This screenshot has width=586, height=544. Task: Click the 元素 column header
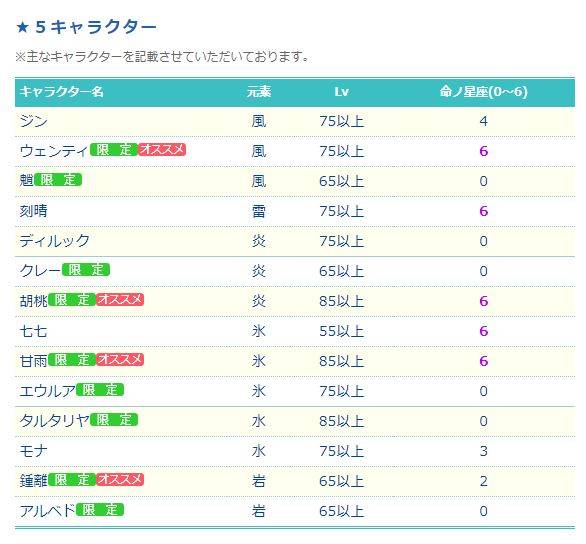coord(259,92)
